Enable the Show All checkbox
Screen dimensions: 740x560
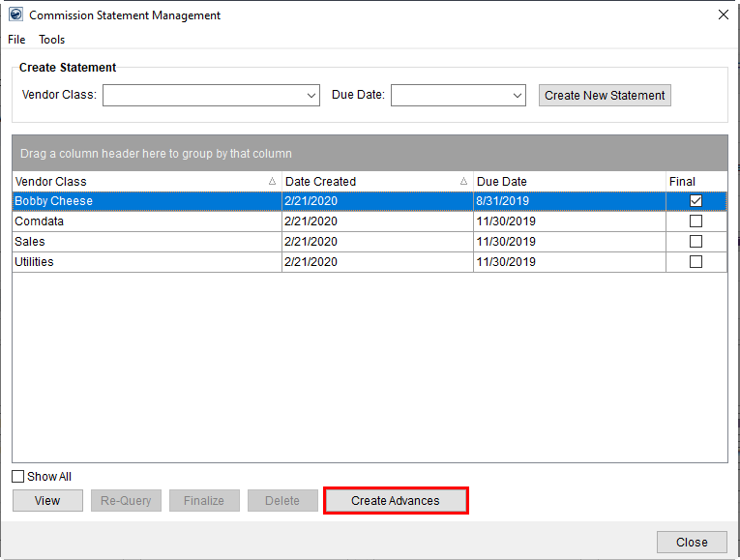coord(18,477)
